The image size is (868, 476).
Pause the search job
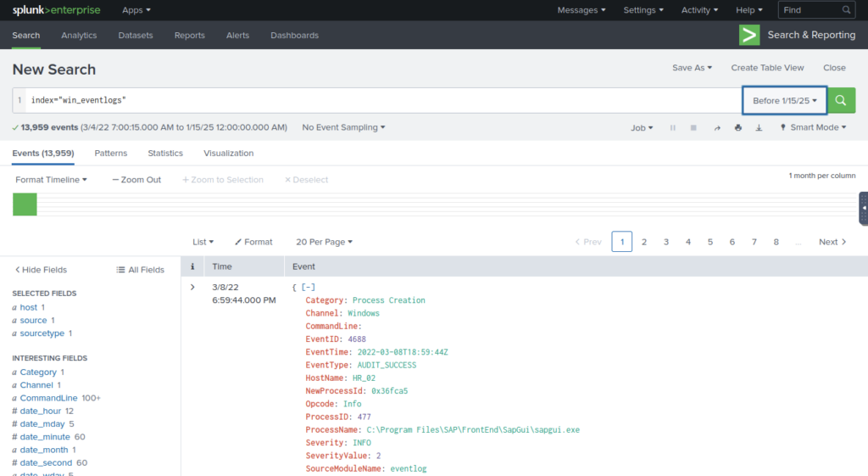point(672,127)
